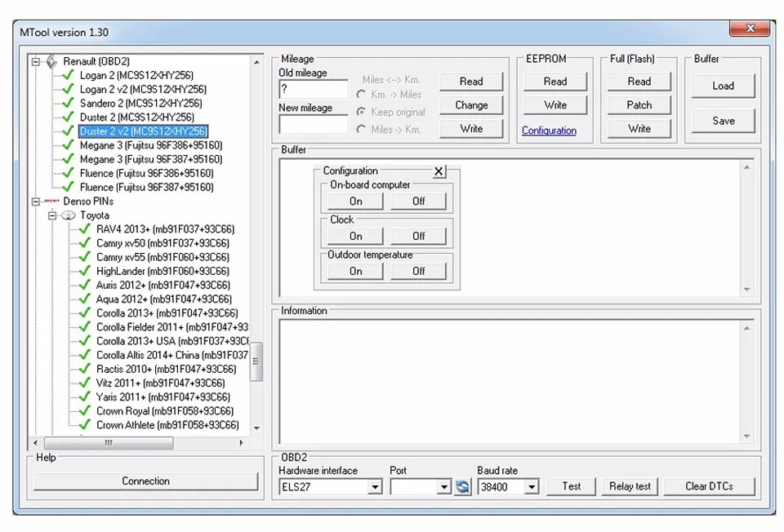Open the Port dropdown
The height and width of the screenshot is (532, 784).
(443, 486)
